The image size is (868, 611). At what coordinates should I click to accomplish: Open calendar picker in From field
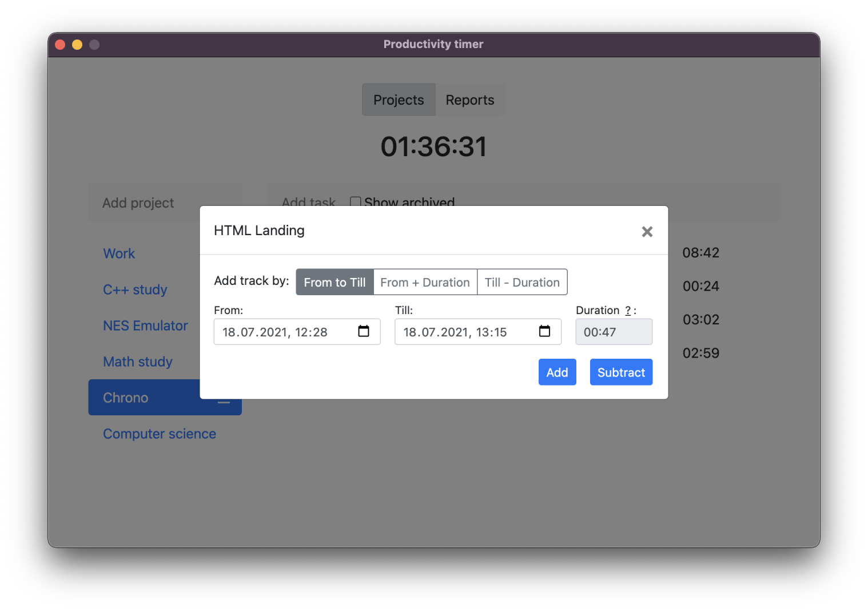[364, 331]
